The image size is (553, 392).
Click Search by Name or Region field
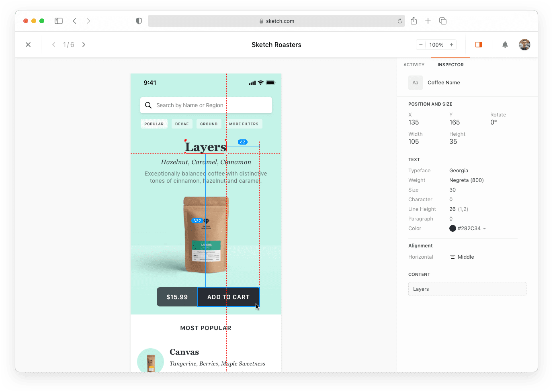click(x=206, y=105)
